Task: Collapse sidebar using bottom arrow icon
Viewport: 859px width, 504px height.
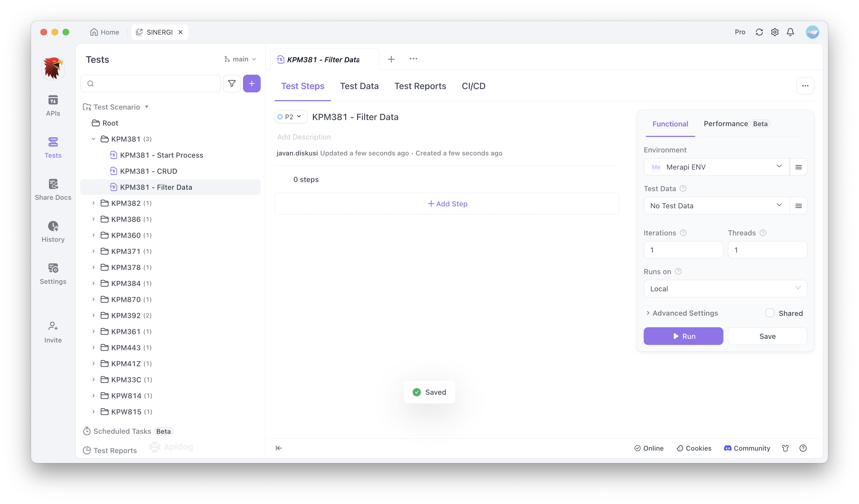Action: [279, 448]
